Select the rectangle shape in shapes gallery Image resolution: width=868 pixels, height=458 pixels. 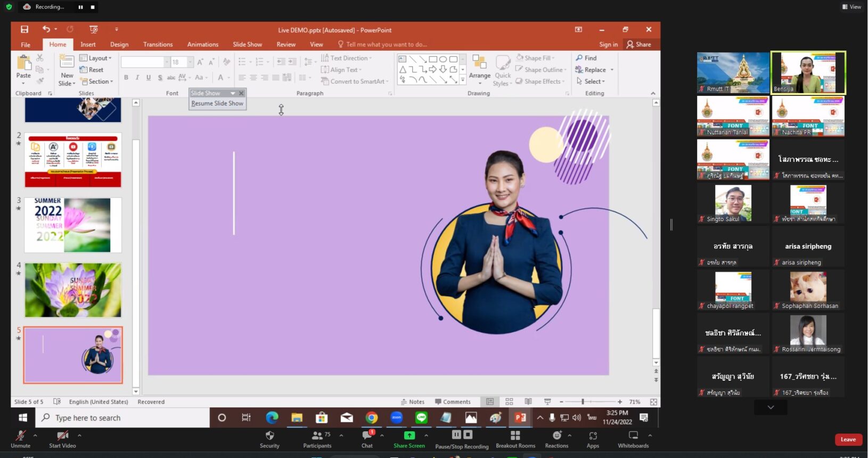(433, 59)
